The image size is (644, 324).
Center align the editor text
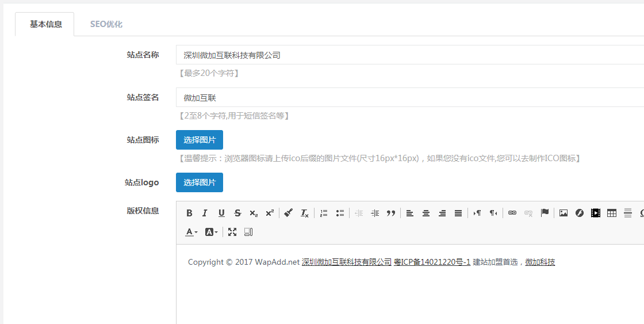[x=426, y=213]
